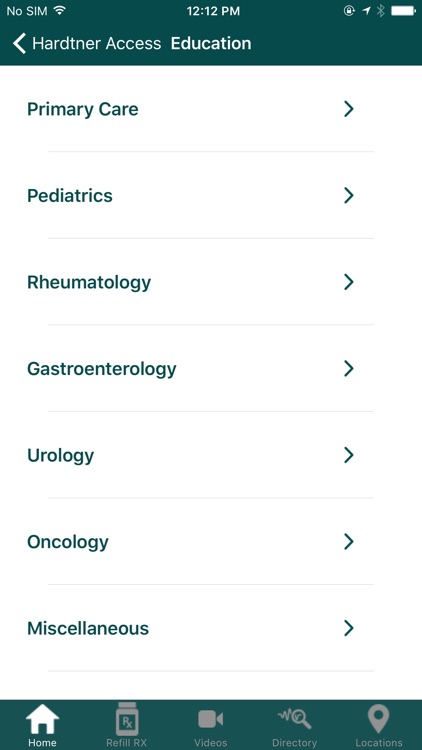Expand the Primary Care chevron
Viewport: 422px width, 750px height.
pyautogui.click(x=349, y=109)
